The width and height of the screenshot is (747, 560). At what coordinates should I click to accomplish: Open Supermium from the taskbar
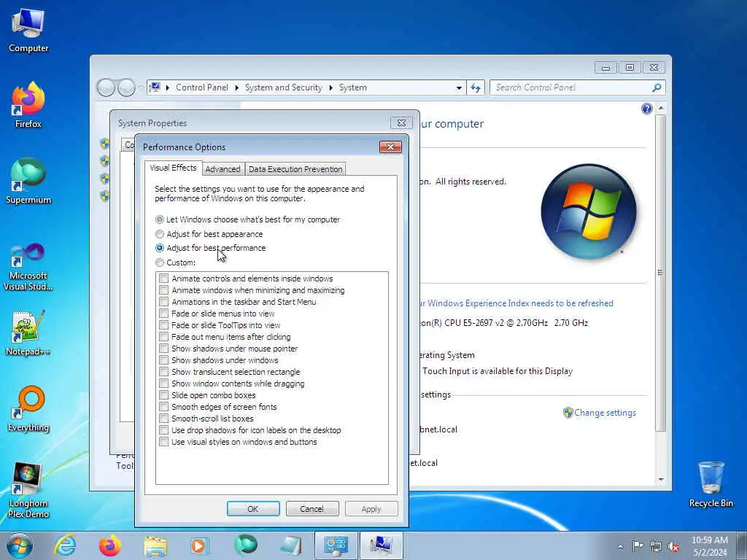(x=245, y=545)
